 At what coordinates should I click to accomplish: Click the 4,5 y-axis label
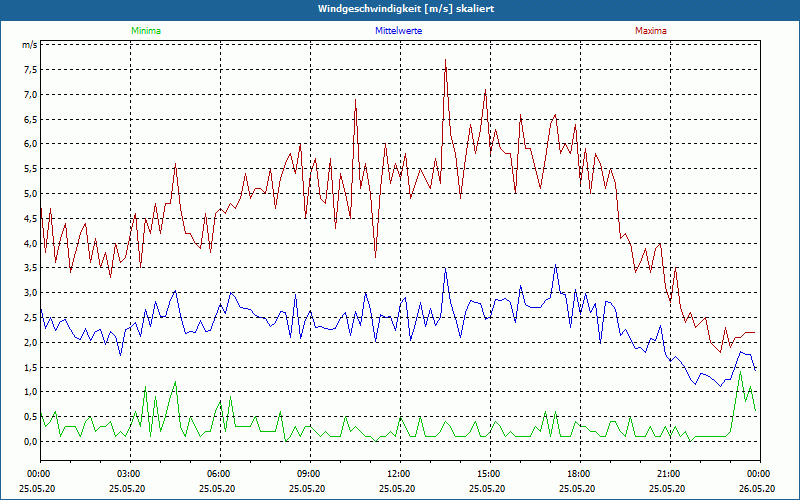(x=31, y=218)
